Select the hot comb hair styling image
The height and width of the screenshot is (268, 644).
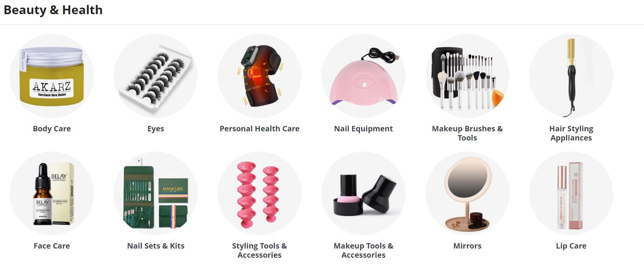pyautogui.click(x=571, y=76)
